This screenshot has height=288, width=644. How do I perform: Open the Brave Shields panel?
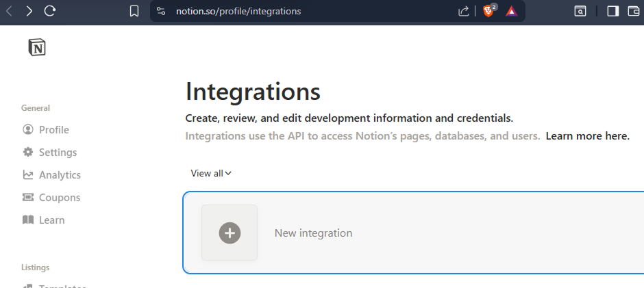point(489,11)
